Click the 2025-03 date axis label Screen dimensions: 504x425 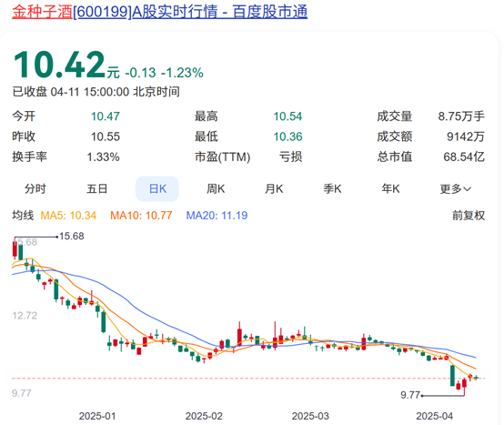pos(310,416)
